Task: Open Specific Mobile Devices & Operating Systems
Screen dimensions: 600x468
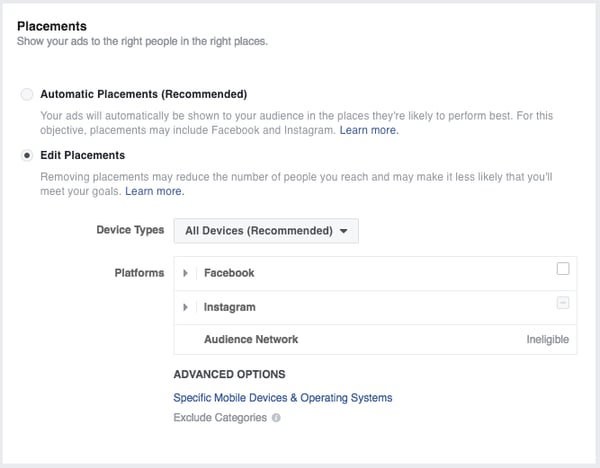Action: pos(283,397)
